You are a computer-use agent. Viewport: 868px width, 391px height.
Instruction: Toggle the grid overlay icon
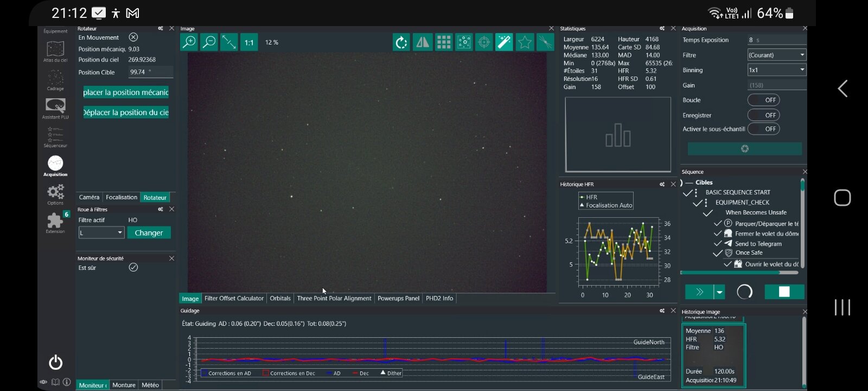tap(443, 42)
